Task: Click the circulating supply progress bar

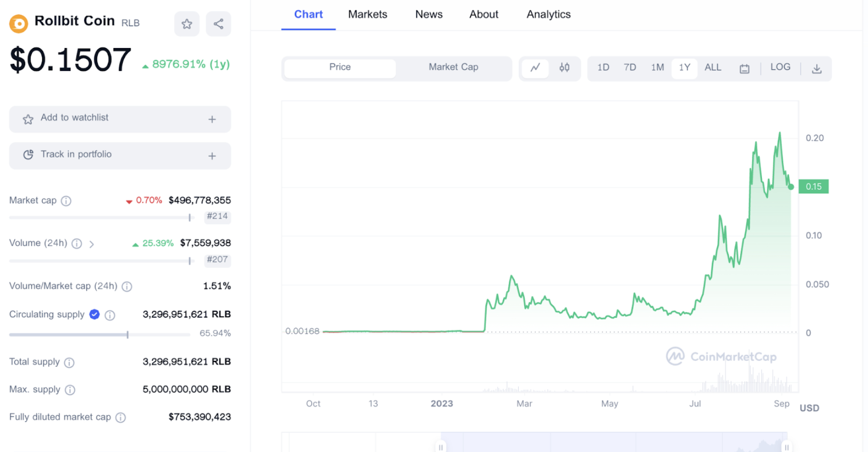Action: tap(100, 335)
